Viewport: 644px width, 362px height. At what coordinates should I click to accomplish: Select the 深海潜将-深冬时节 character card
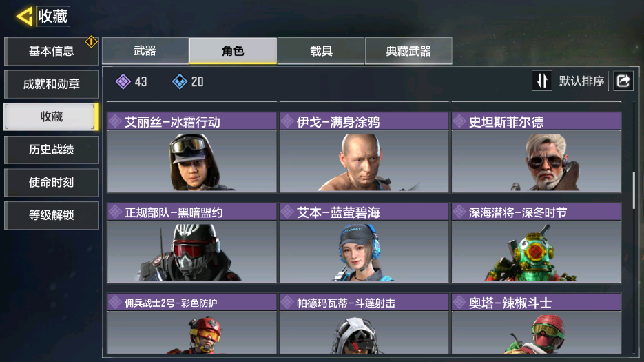[536, 243]
